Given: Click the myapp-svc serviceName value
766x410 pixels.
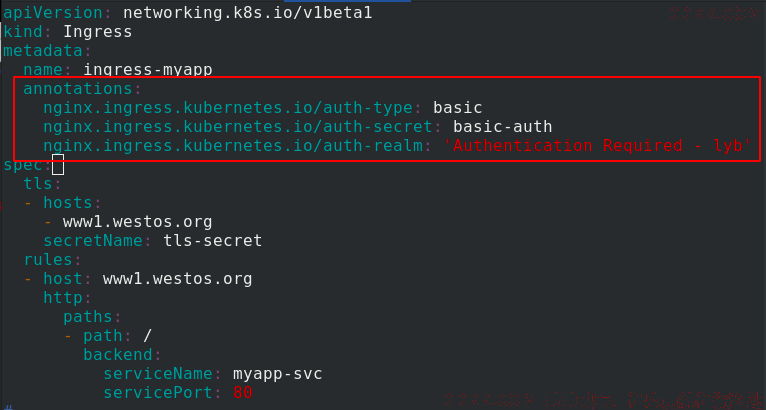Looking at the screenshot, I should 277,374.
